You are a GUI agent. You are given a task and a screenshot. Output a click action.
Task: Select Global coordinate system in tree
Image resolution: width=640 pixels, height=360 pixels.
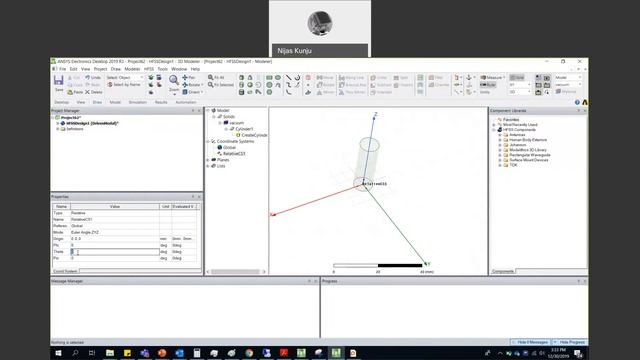(229, 147)
